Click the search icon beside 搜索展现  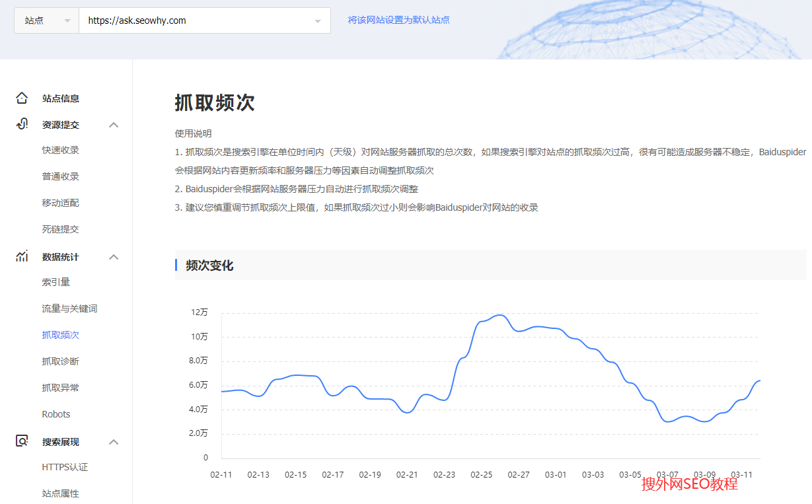pos(22,441)
